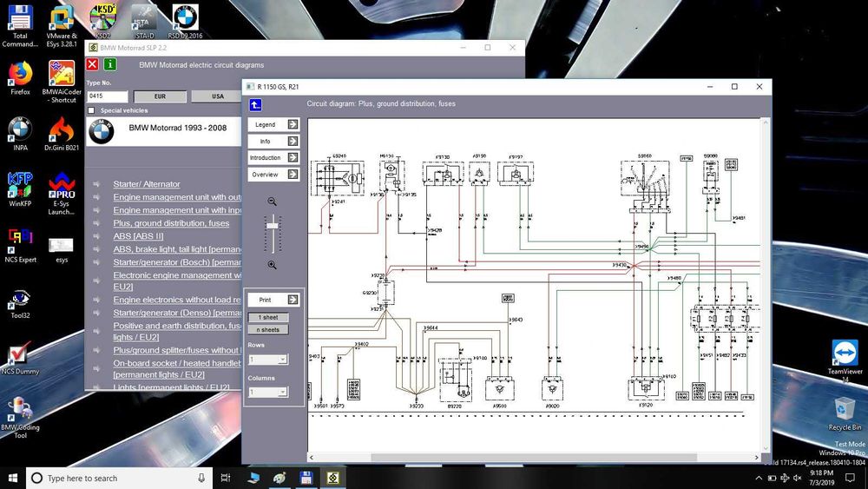The image size is (868, 489).
Task: Click the arrow icon on Overview button
Action: click(293, 175)
